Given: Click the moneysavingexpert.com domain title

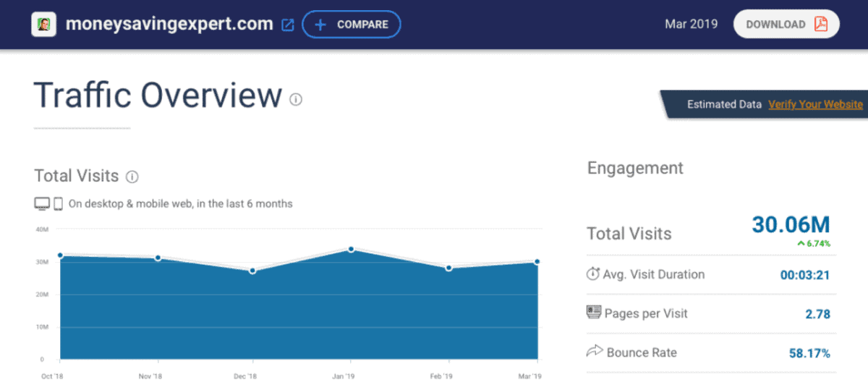Looking at the screenshot, I should [x=169, y=24].
